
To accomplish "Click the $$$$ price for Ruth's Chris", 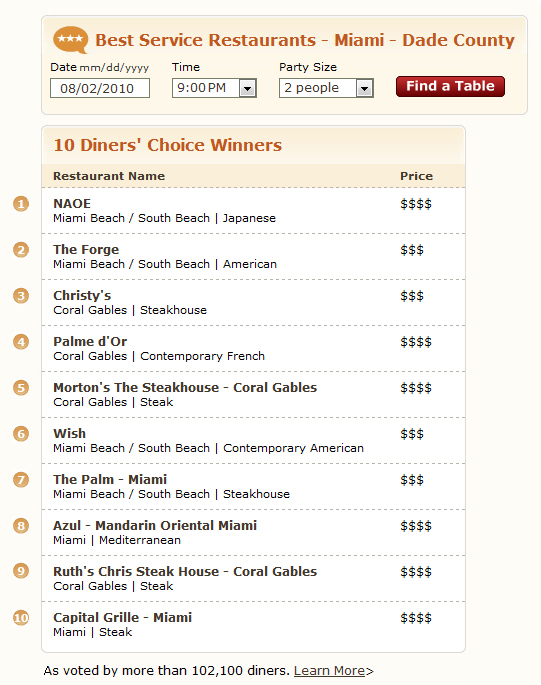I will [x=416, y=572].
